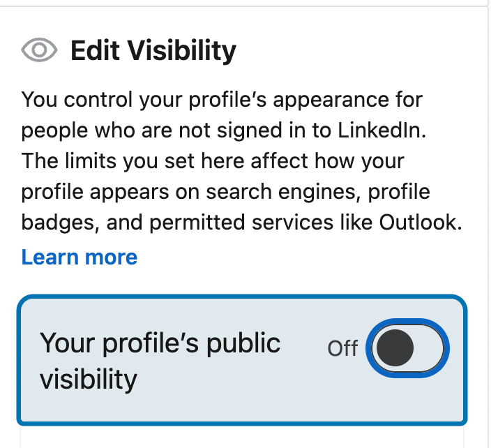Screen dimensions: 498x448
Task: Click the eye icon beside Edit Visibility
Action: tap(40, 50)
